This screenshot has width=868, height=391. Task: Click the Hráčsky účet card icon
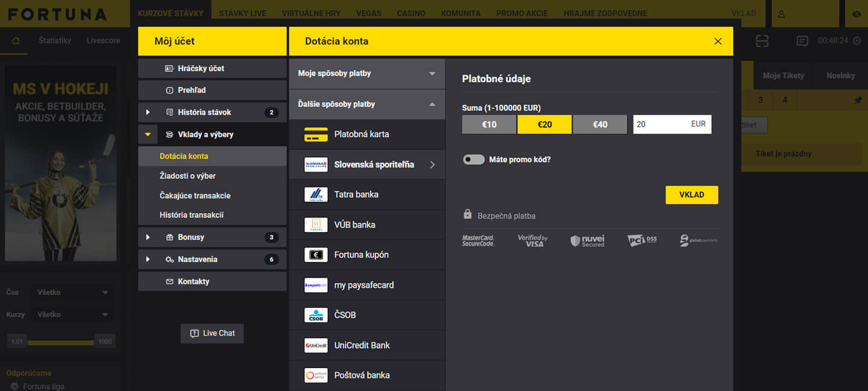point(169,69)
